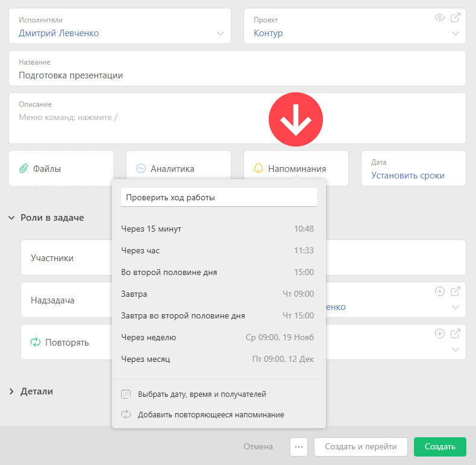Image resolution: width=476 pixels, height=465 pixels.
Task: Expand the Детали section
Action: (11, 391)
